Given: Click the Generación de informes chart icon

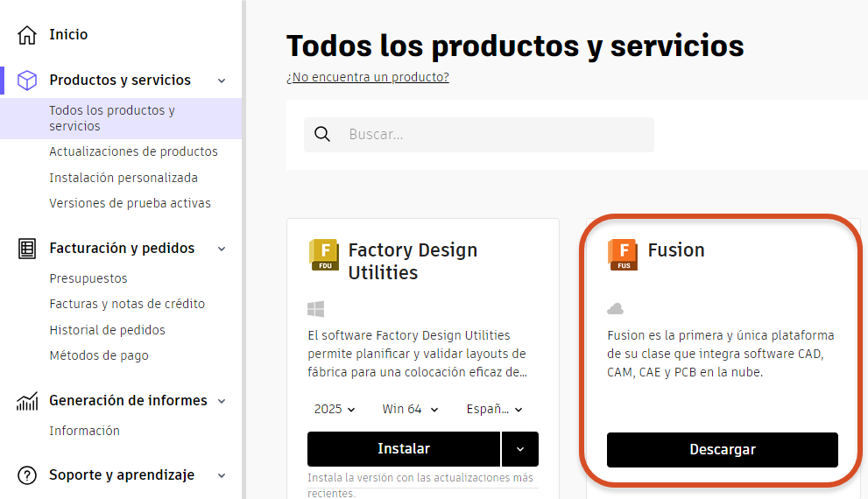Looking at the screenshot, I should (x=27, y=401).
